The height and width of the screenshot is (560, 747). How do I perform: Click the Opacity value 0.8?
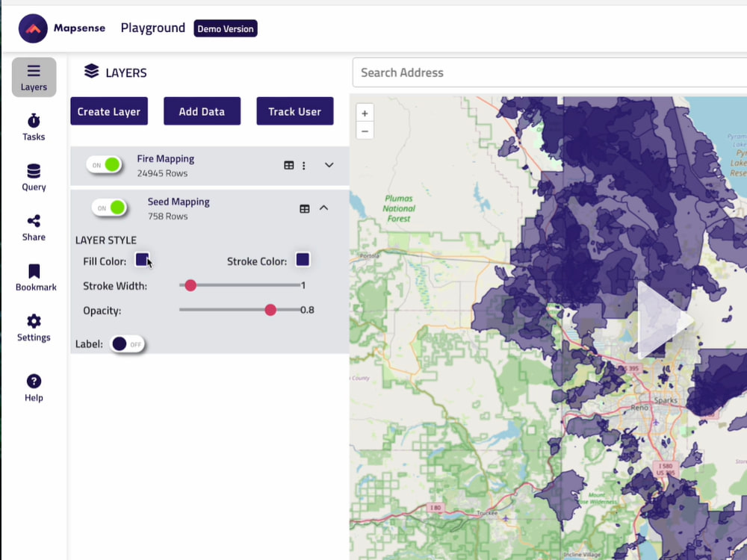(307, 310)
